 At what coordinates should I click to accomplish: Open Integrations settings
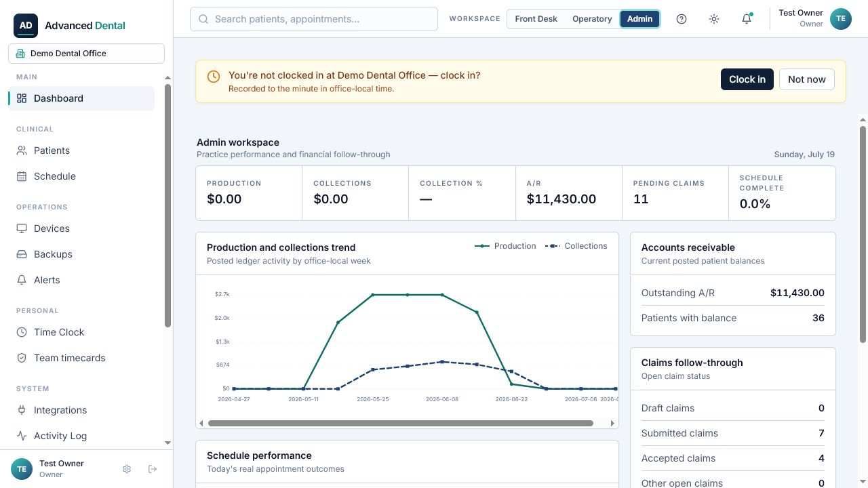[81, 410]
